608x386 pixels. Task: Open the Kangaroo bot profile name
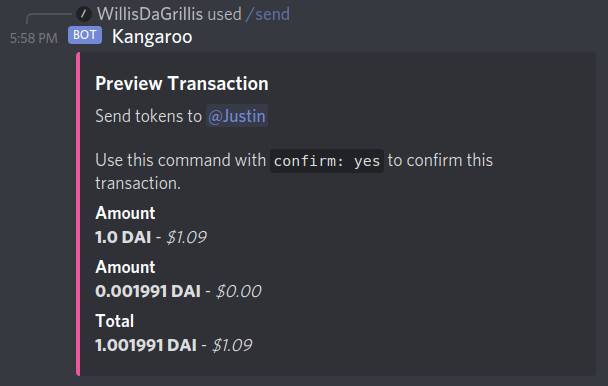click(x=152, y=37)
